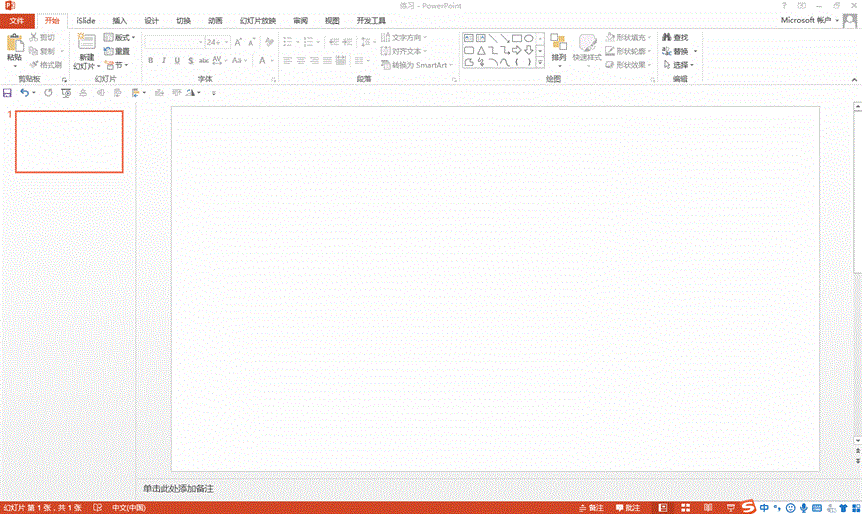
Task: Open the File (文件) menu
Action: [x=17, y=20]
